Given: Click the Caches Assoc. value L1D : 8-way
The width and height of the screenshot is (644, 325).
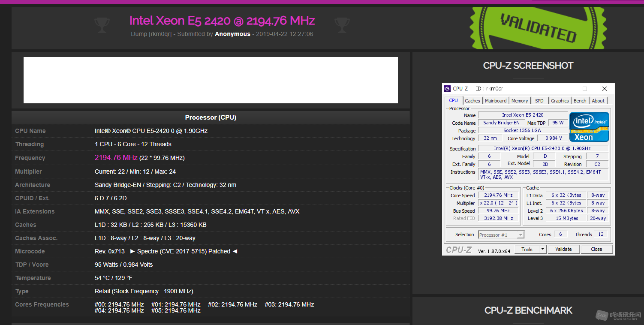Looking at the screenshot, I should pos(145,238).
